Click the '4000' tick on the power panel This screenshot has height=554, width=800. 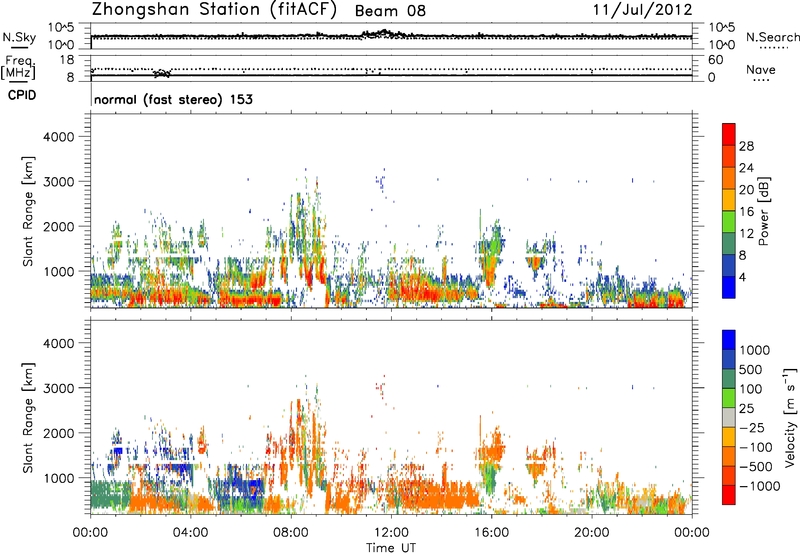pyautogui.click(x=59, y=136)
